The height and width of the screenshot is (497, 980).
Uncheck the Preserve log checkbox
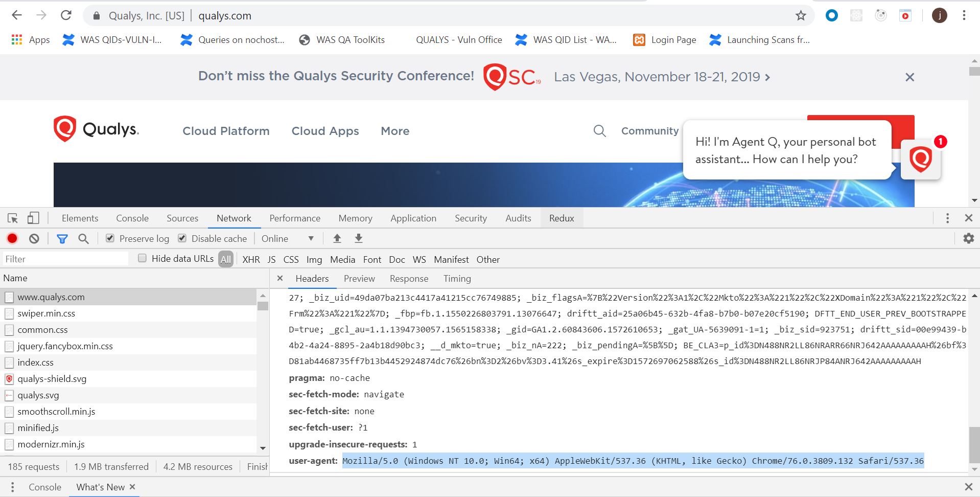click(x=109, y=238)
